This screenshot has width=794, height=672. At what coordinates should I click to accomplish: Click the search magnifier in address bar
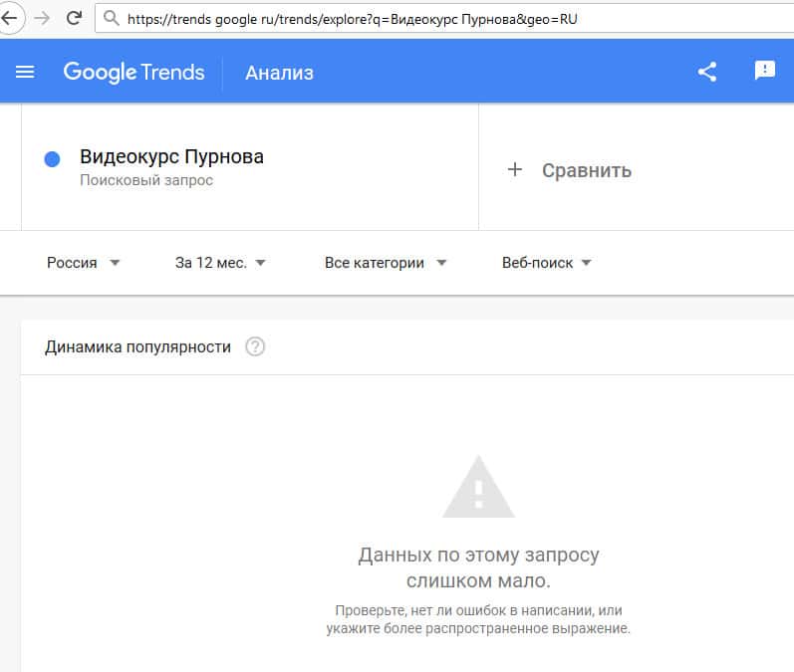pyautogui.click(x=111, y=18)
